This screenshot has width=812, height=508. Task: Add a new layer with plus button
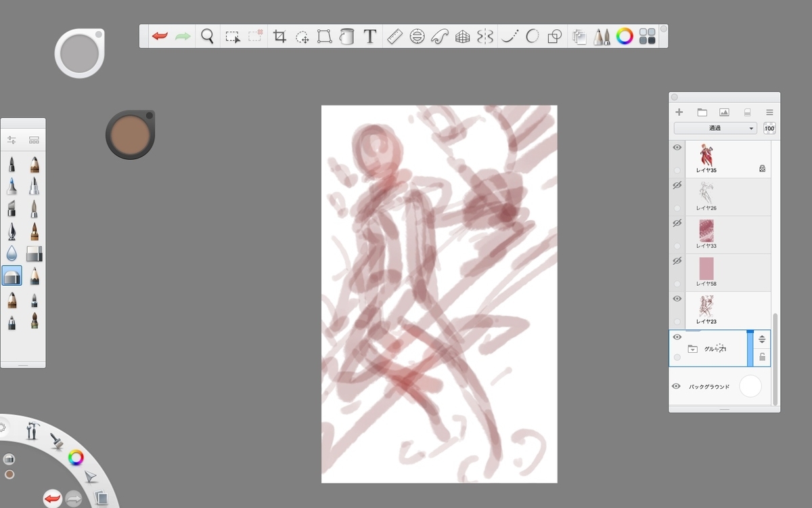point(679,112)
